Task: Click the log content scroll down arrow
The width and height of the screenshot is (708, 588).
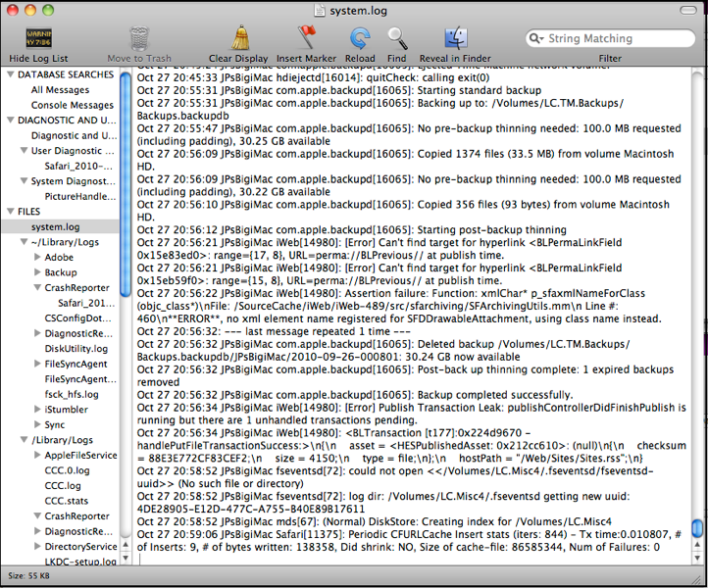Action: pyautogui.click(x=697, y=558)
